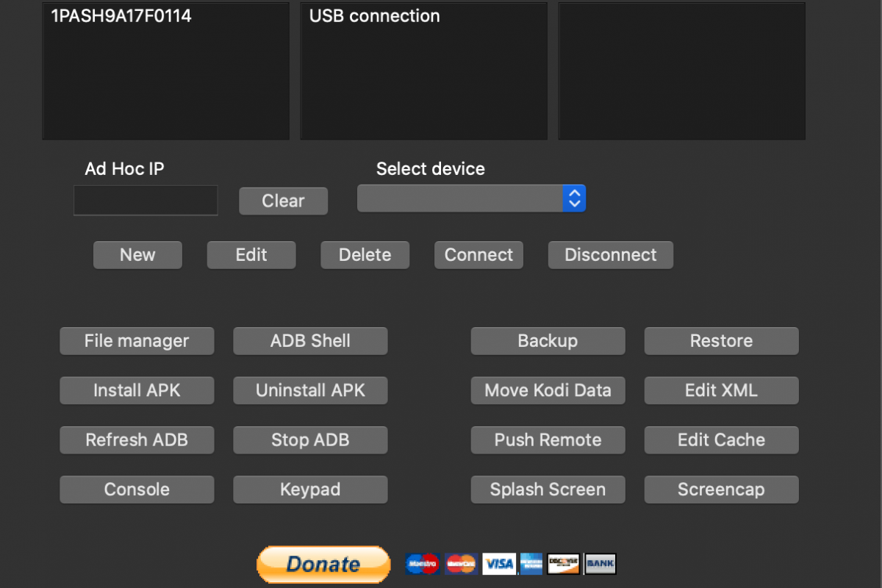Select device 1PASH9A17F0114 in the list
The image size is (882, 588).
coord(121,16)
